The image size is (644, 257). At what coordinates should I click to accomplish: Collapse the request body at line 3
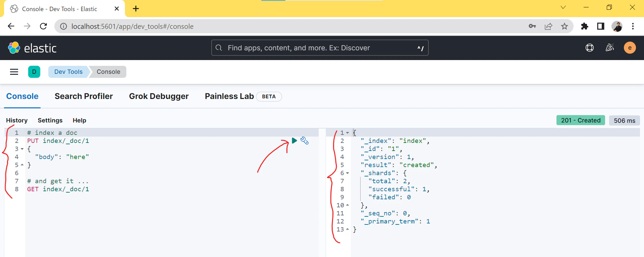pos(22,149)
